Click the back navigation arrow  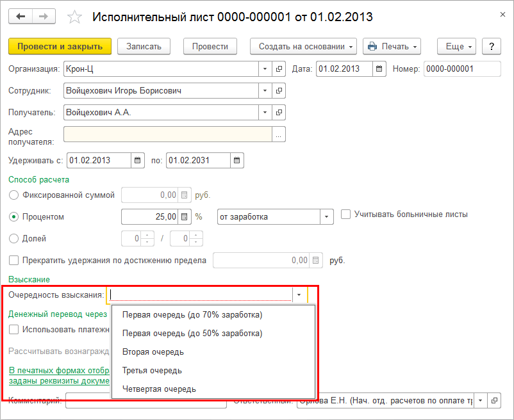point(20,16)
